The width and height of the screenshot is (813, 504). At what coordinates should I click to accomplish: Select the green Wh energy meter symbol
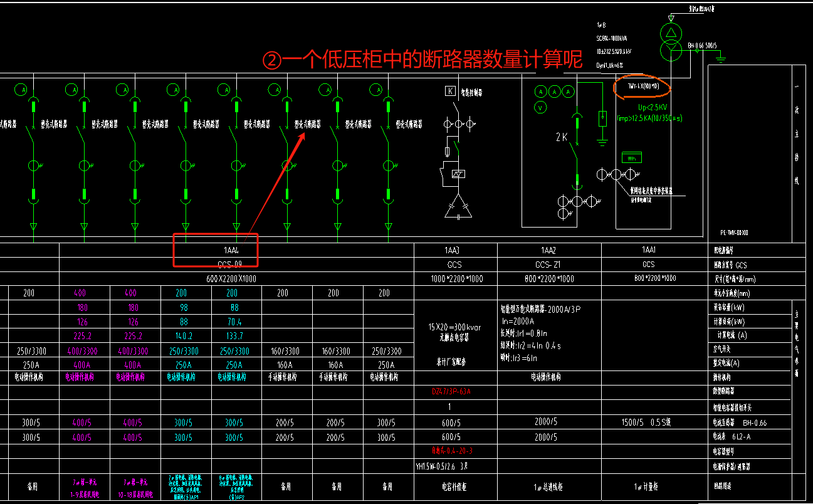click(x=631, y=159)
